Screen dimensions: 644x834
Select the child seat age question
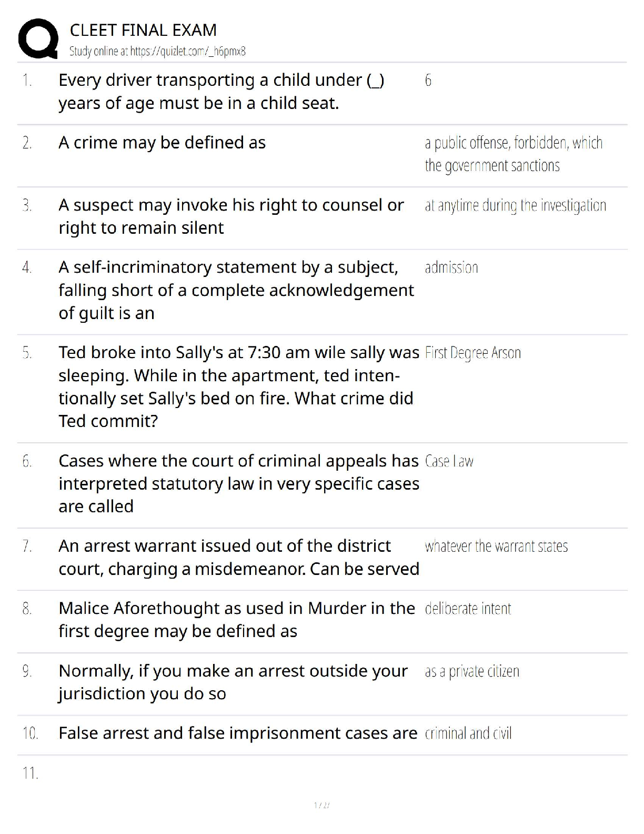click(221, 92)
